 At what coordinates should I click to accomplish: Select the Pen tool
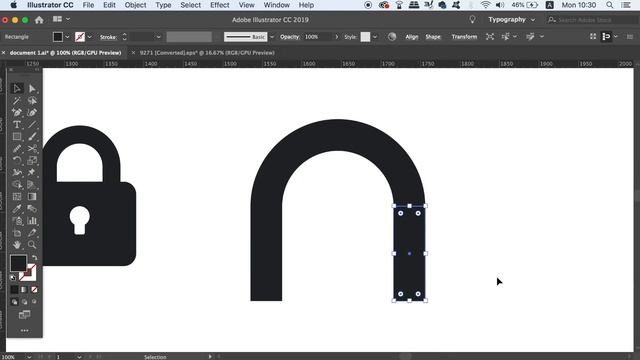point(17,113)
